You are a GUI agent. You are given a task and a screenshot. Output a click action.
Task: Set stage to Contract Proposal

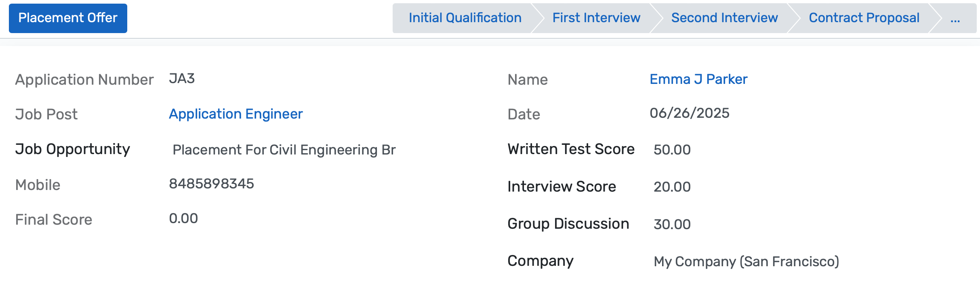tap(864, 18)
